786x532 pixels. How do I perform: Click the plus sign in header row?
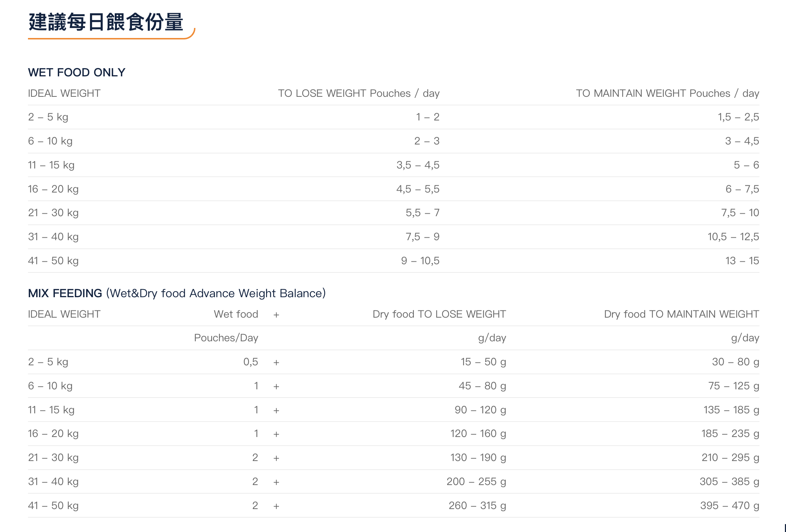click(276, 315)
